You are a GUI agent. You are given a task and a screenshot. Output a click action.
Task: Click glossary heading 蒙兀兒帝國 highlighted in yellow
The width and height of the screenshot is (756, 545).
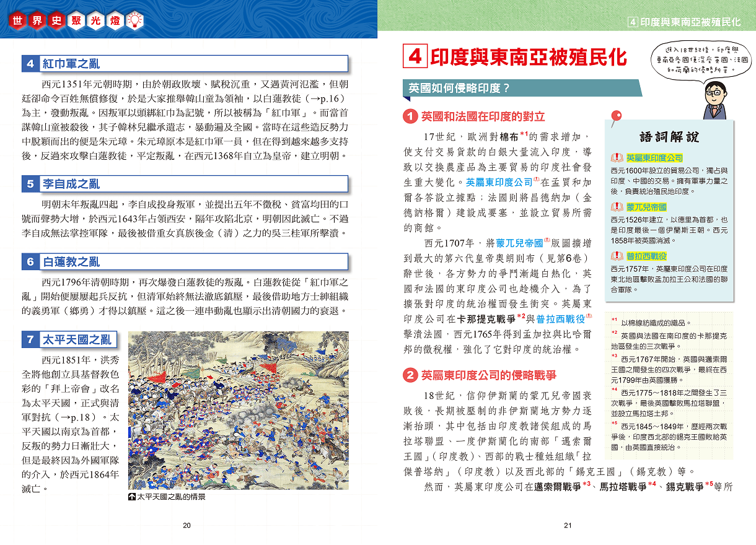(646, 207)
